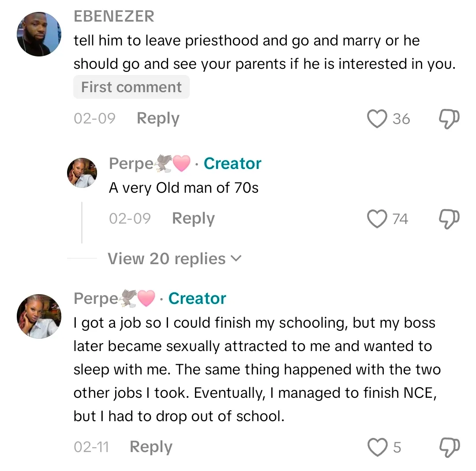This screenshot has width=476, height=471.
Task: Like the "A very Old man of 70s" reply
Action: [377, 219]
